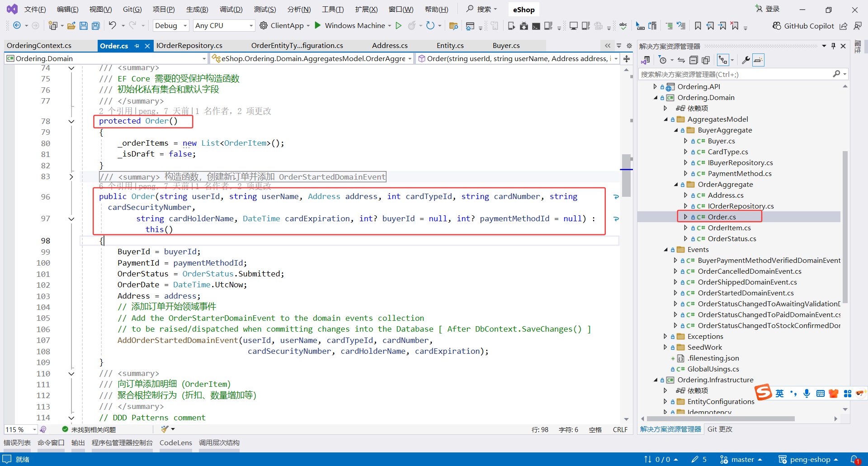Collapse the AggregatesModel folder
Image resolution: width=868 pixels, height=466 pixels.
[666, 119]
